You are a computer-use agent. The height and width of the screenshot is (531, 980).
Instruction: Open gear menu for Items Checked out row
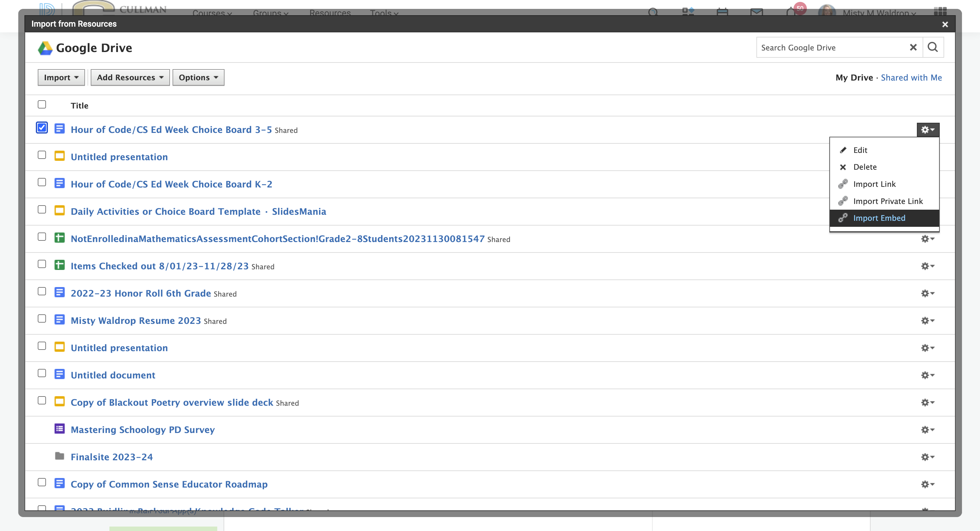pyautogui.click(x=927, y=266)
